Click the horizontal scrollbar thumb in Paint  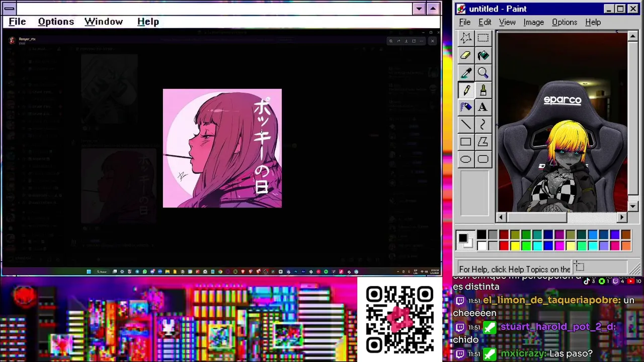[536, 217]
